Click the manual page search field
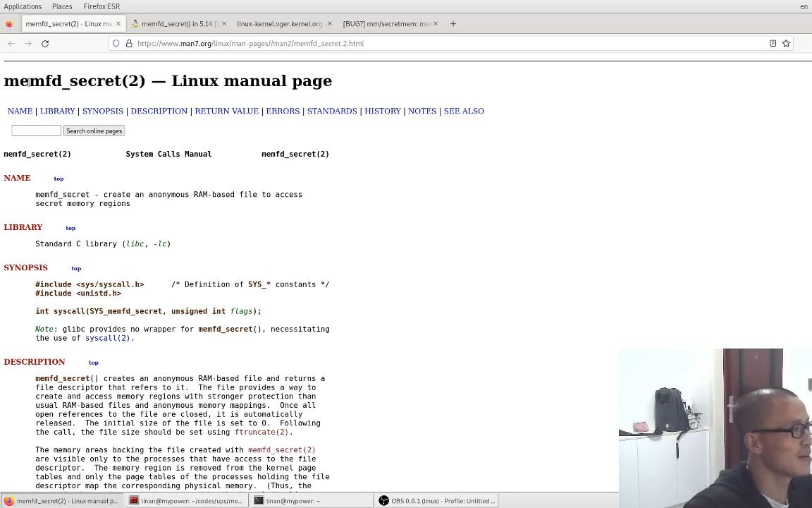 tap(36, 131)
